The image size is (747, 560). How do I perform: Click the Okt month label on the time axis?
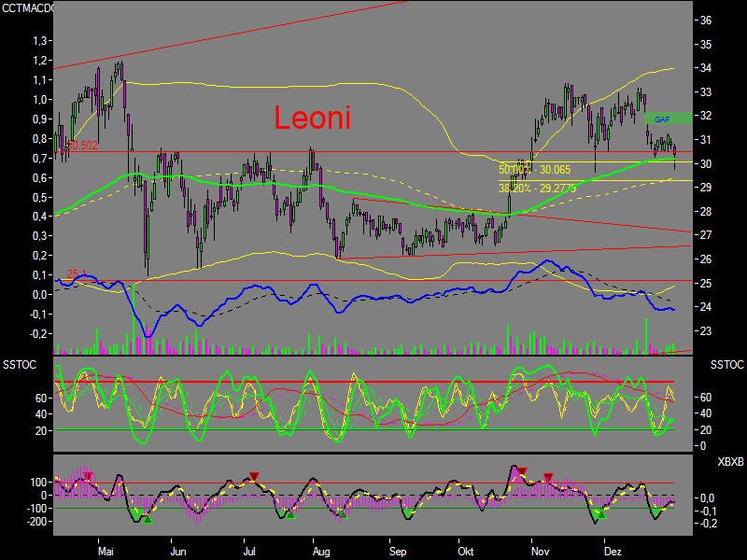pos(467,552)
